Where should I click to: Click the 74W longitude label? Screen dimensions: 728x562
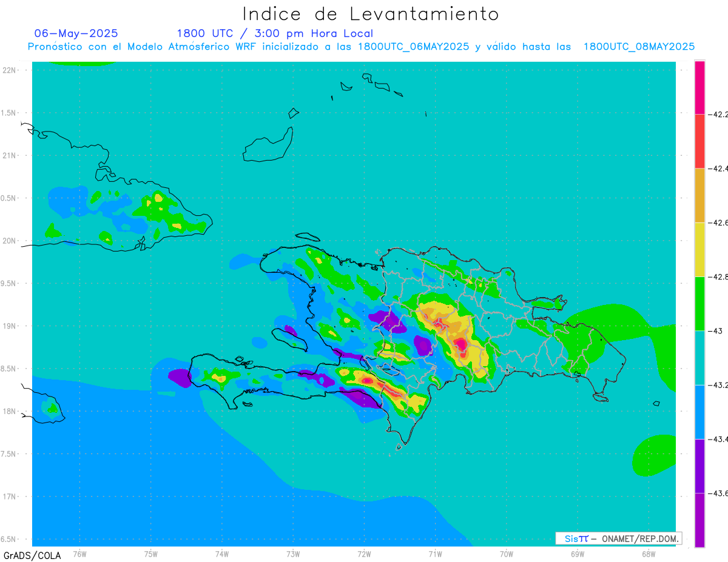(221, 554)
